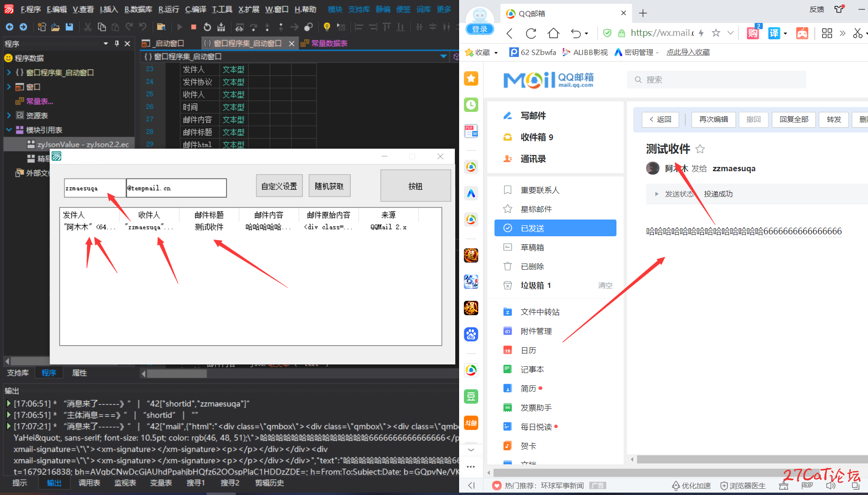The image size is (868, 495).
Task: Click the large 按钮 button in app window
Action: 416,186
